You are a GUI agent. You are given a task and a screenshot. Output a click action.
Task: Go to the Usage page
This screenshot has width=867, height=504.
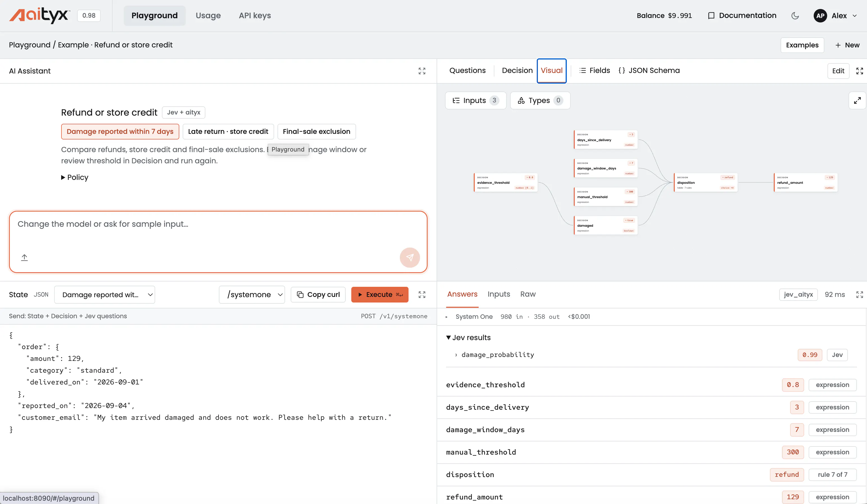[208, 15]
